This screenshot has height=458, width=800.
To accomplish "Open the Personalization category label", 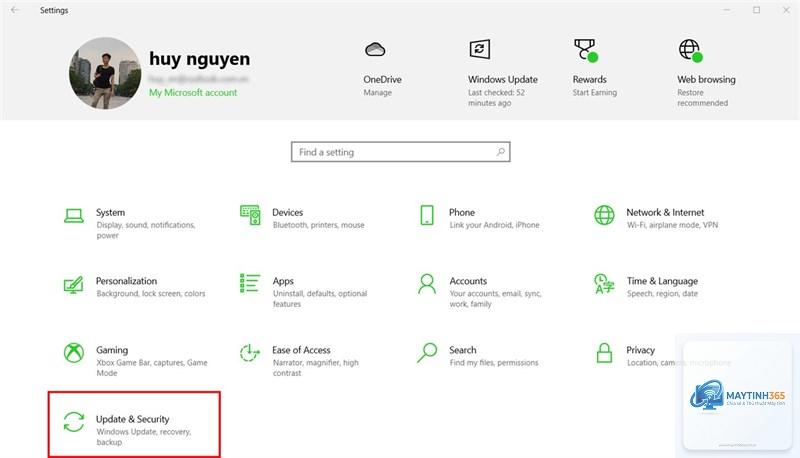I will (127, 281).
